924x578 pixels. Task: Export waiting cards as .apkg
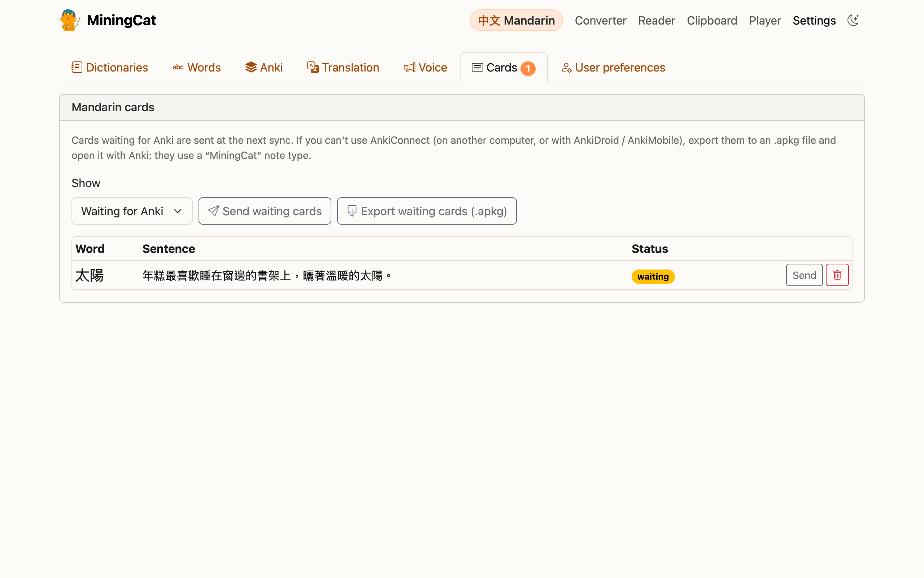[427, 211]
